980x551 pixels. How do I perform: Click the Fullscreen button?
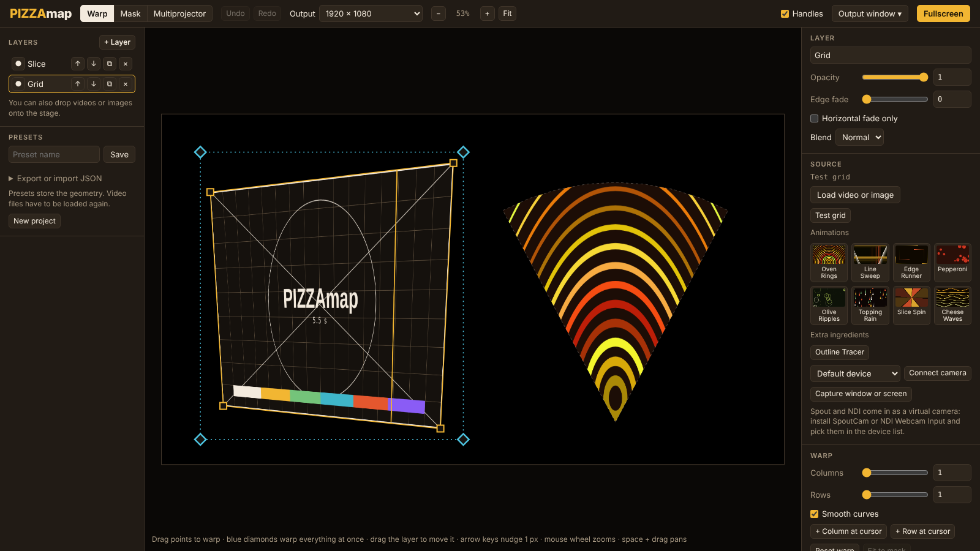943,13
